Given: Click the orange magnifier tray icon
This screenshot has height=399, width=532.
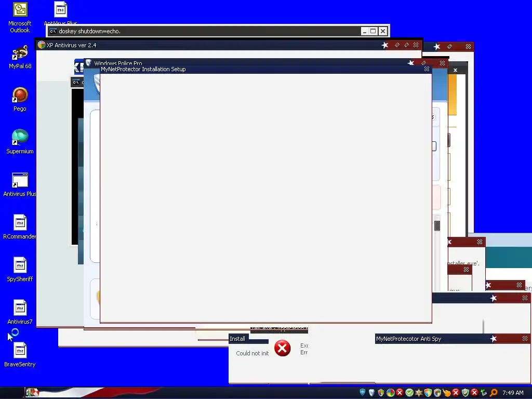Looking at the screenshot, I should [x=494, y=393].
